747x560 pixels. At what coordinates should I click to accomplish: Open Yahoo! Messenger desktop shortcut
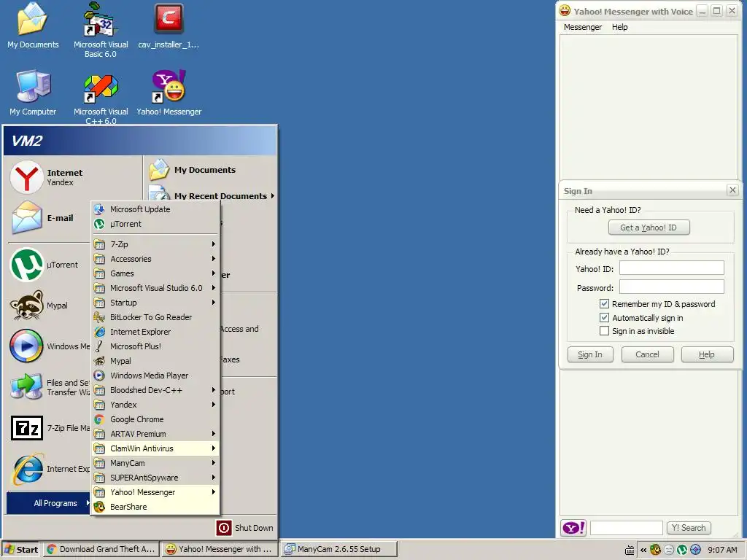tap(169, 93)
